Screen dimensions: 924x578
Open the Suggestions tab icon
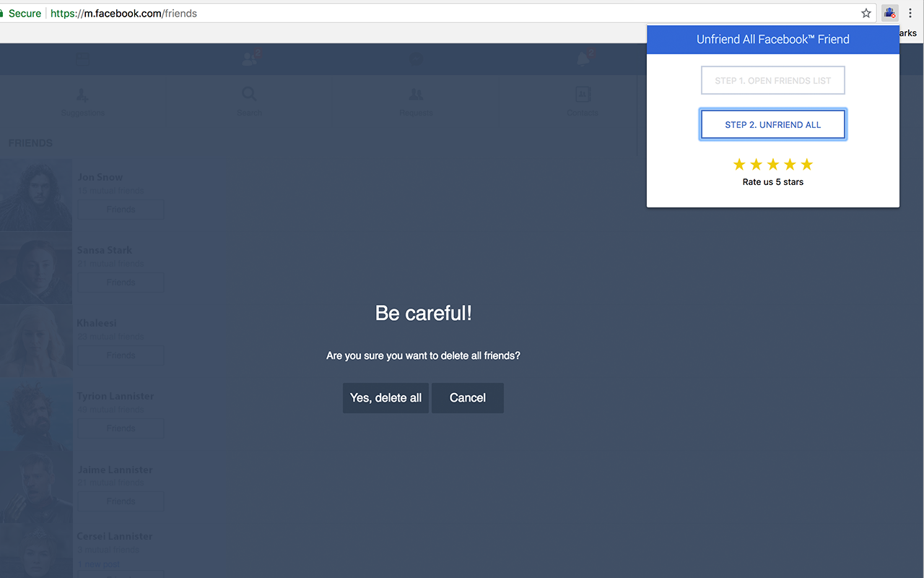coord(83,95)
